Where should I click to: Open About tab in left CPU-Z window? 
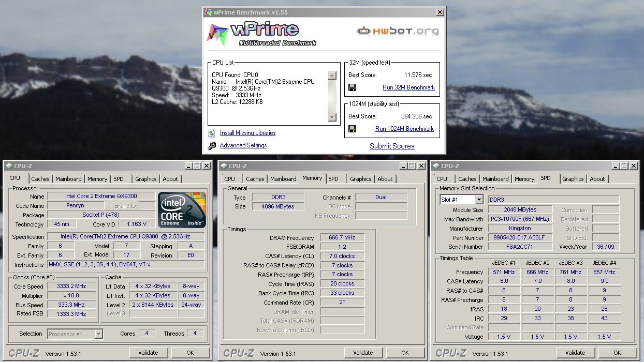pyautogui.click(x=170, y=179)
